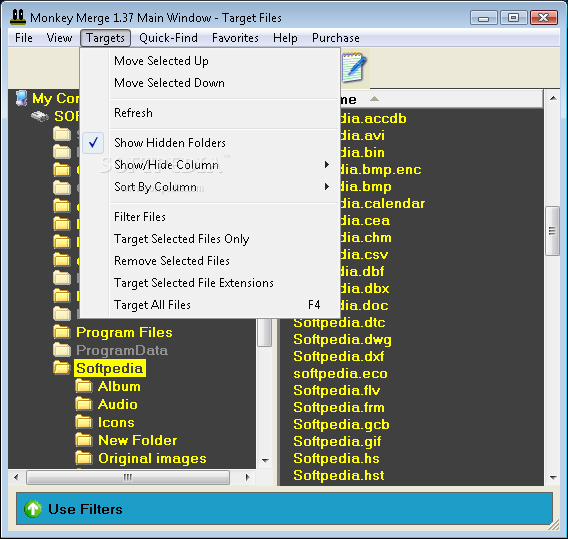
Task: Click the Name column sort arrow
Action: tap(375, 99)
